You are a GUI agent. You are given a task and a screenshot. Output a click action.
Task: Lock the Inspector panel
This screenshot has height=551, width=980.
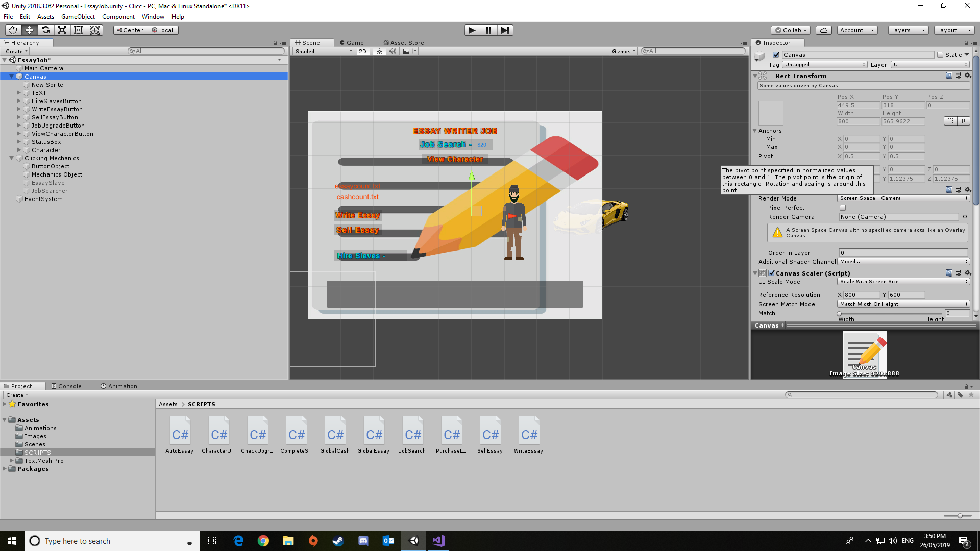click(x=966, y=43)
